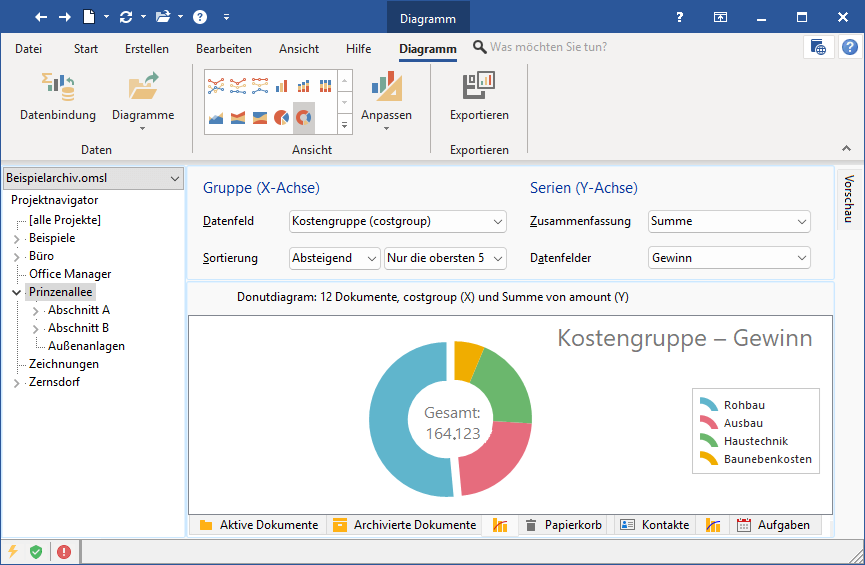Viewport: 865px width, 565px height.
Task: Open the chart tab before Papierkorb
Action: (500, 525)
